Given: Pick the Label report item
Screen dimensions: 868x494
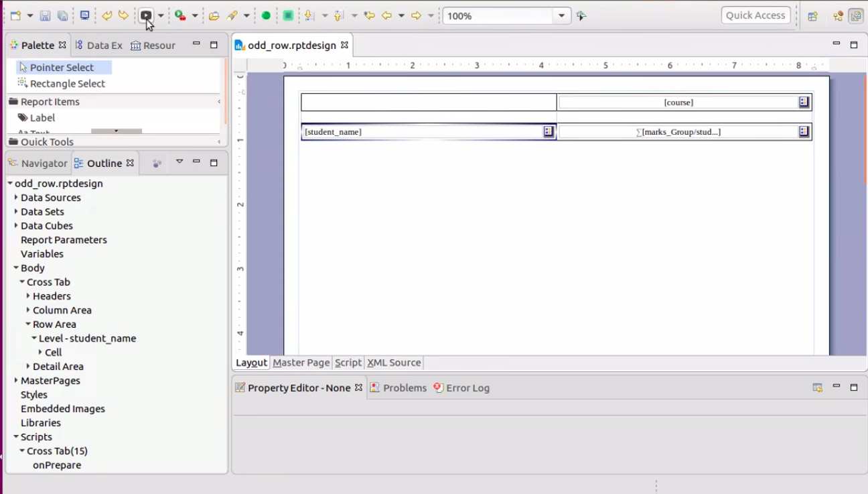Looking at the screenshot, I should coord(42,118).
